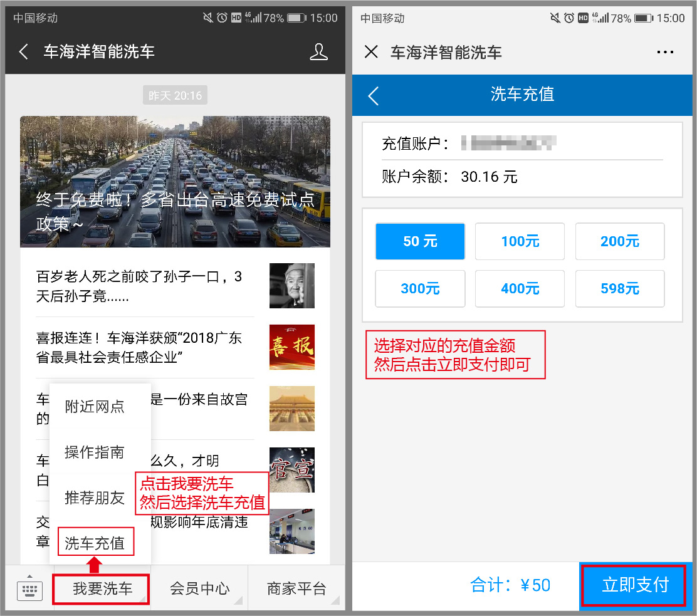Open the three-dot more options menu
The height and width of the screenshot is (616, 697).
pyautogui.click(x=665, y=52)
